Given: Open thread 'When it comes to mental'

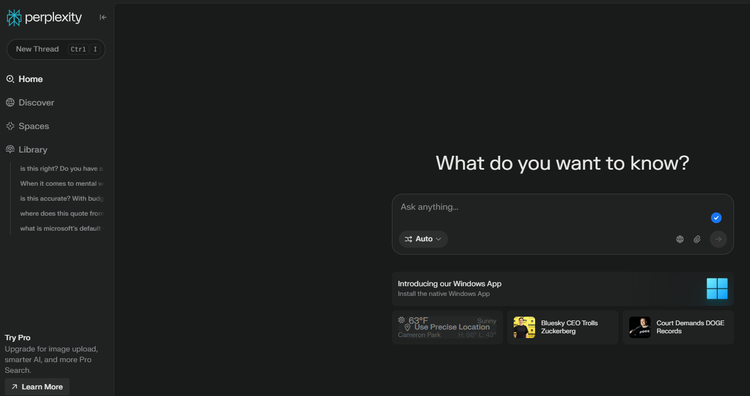Looking at the screenshot, I should click(x=61, y=184).
